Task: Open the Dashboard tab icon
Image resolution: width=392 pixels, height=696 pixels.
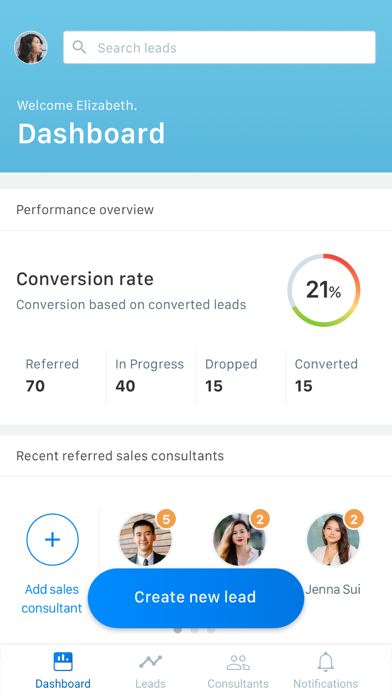Action: [x=63, y=661]
